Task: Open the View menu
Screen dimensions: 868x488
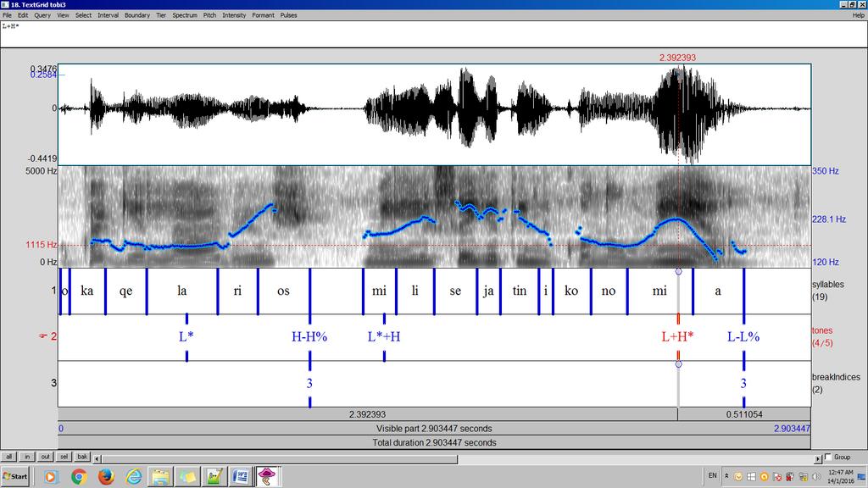Action: (63, 15)
